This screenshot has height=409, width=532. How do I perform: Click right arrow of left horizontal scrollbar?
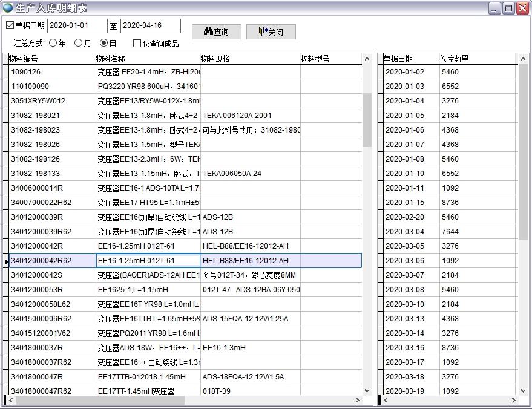pyautogui.click(x=357, y=401)
